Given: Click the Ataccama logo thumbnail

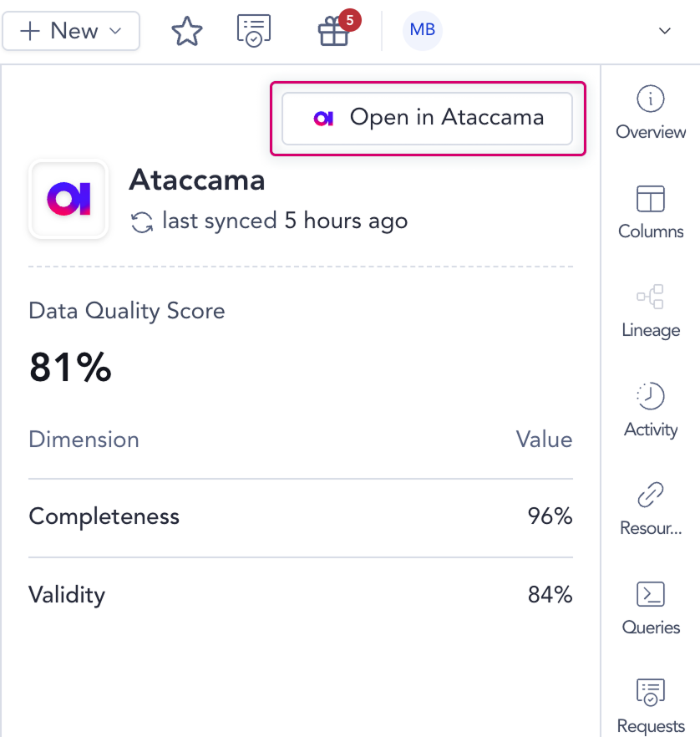Looking at the screenshot, I should click(68, 200).
